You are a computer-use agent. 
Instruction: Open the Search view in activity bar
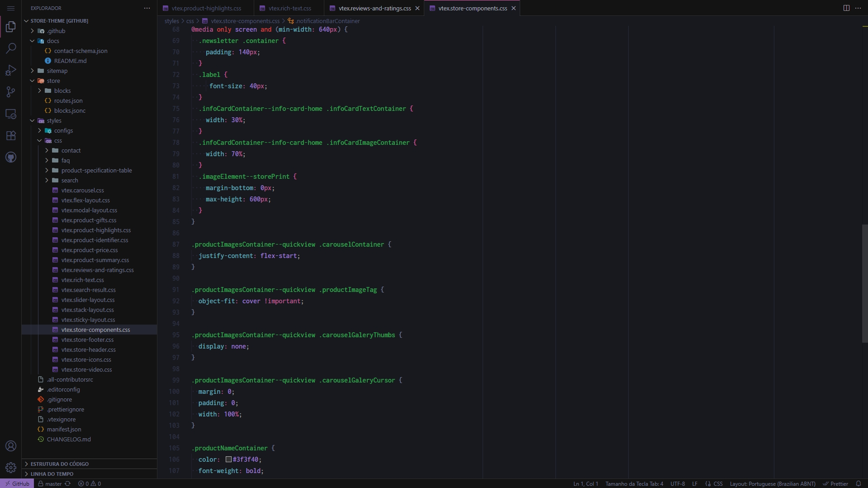coord(11,48)
